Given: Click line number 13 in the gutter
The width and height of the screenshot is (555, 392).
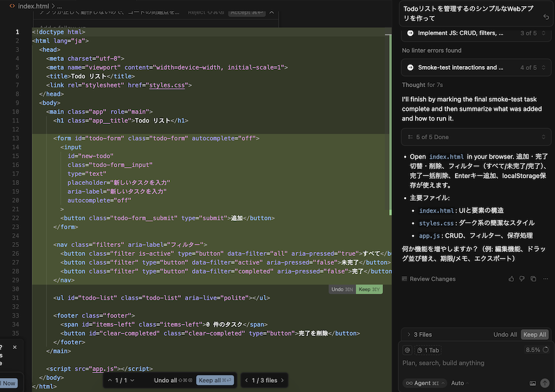Looking at the screenshot, I should [15, 138].
